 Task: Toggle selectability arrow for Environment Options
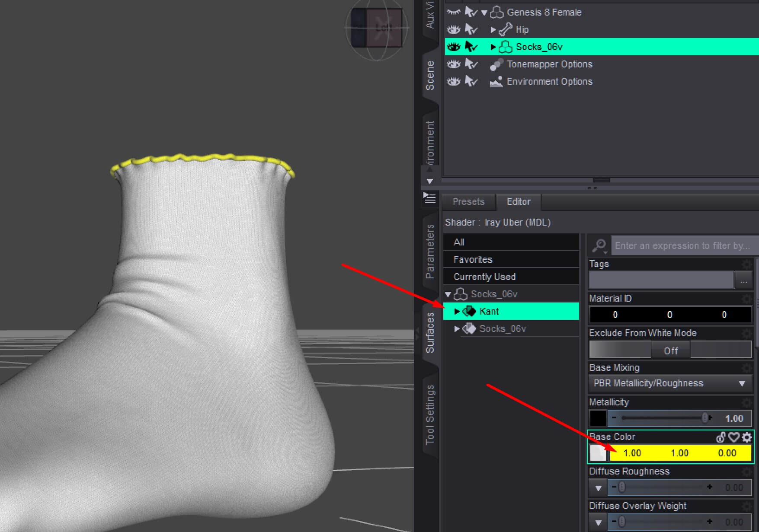(471, 81)
